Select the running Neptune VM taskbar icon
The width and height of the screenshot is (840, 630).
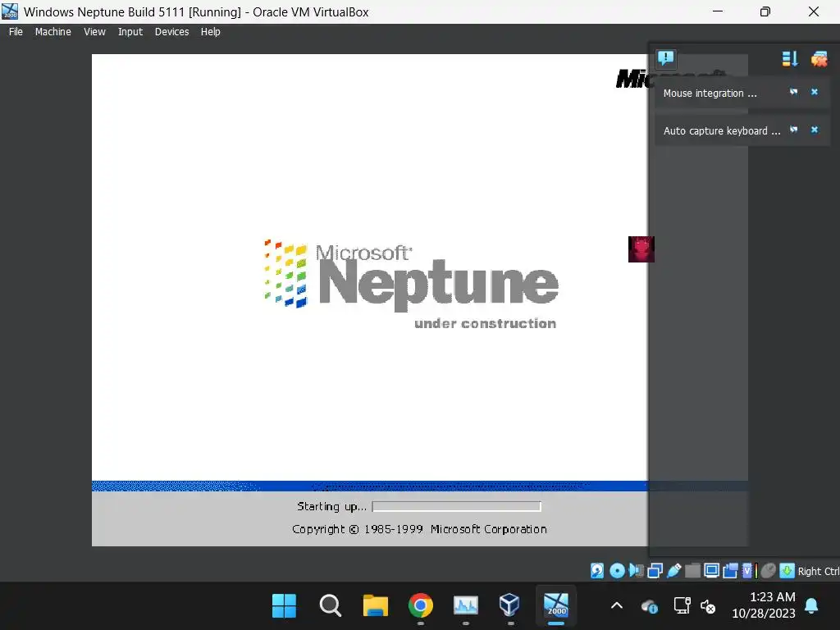point(556,606)
